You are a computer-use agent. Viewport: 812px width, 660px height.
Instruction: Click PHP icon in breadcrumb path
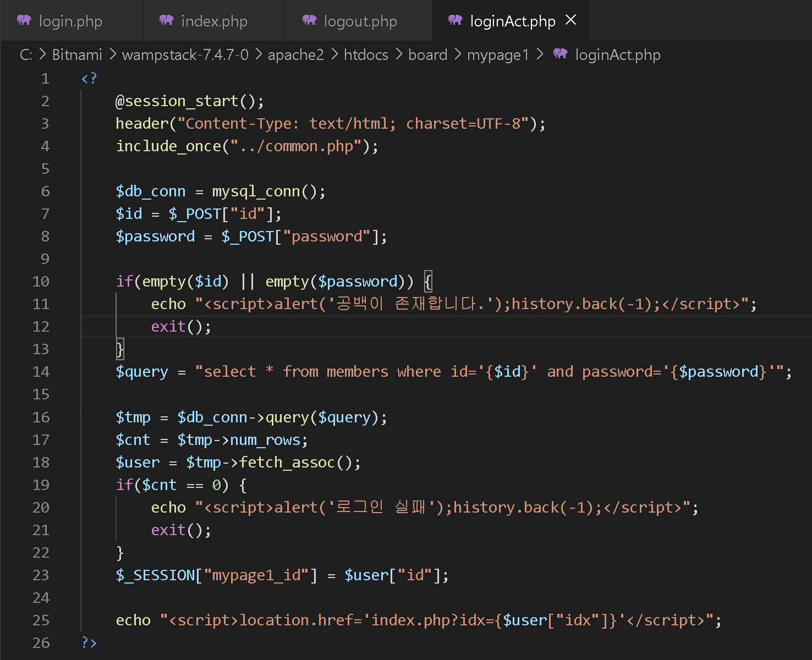point(561,54)
